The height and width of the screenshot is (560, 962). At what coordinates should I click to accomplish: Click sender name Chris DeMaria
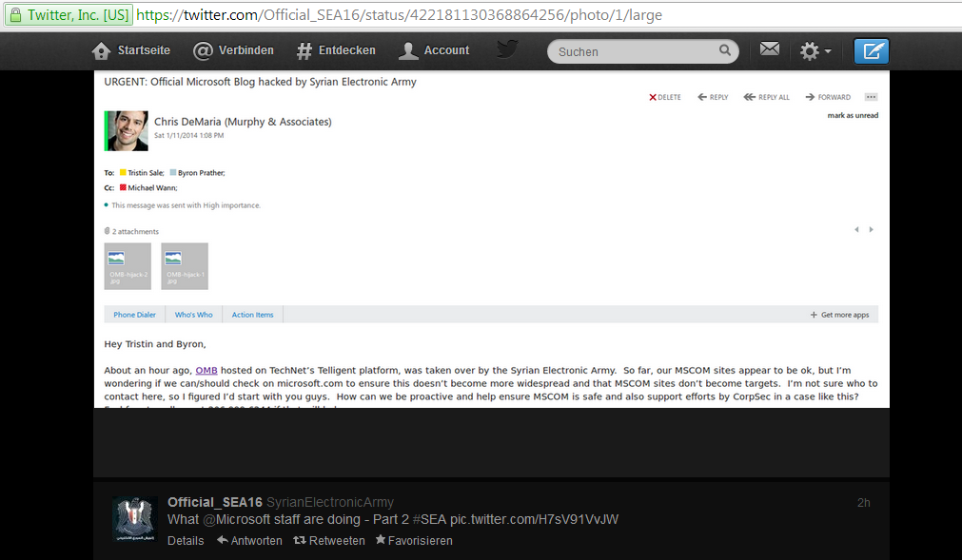click(x=243, y=122)
